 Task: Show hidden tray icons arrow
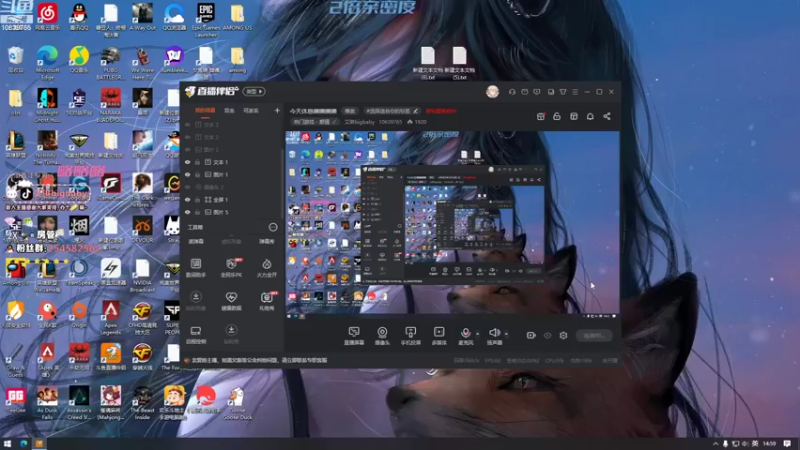[715, 444]
